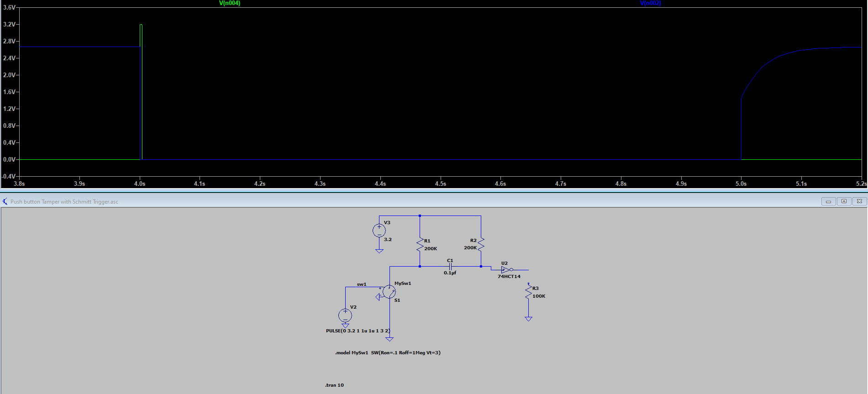Click the 4.0s time axis label
This screenshot has width=868, height=394.
140,184
